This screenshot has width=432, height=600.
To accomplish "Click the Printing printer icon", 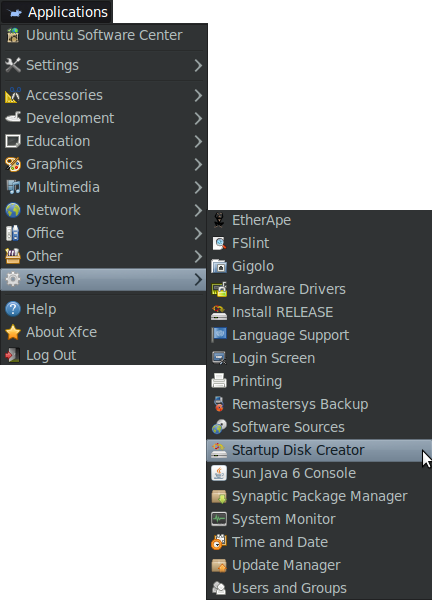I will pyautogui.click(x=219, y=381).
